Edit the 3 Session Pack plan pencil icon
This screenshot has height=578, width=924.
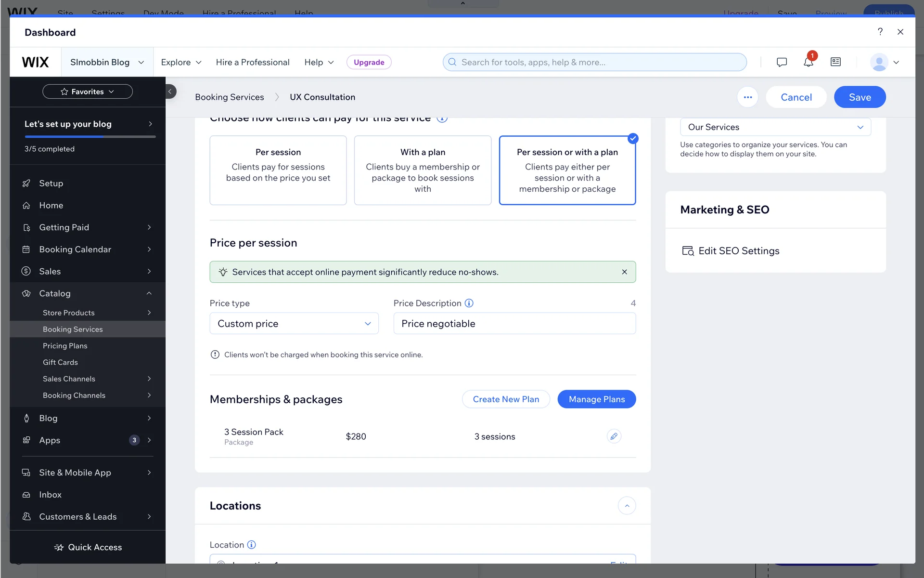[614, 436]
